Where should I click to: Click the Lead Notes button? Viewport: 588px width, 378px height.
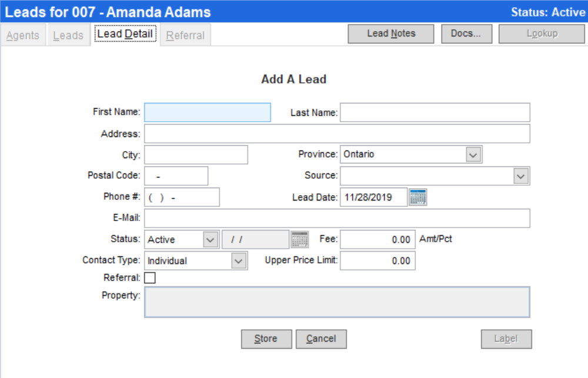pyautogui.click(x=390, y=34)
